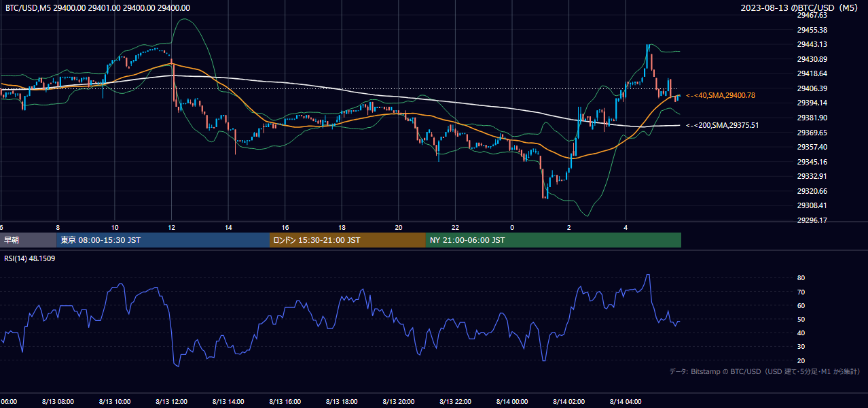Click price axis value 29296.17

pos(812,220)
